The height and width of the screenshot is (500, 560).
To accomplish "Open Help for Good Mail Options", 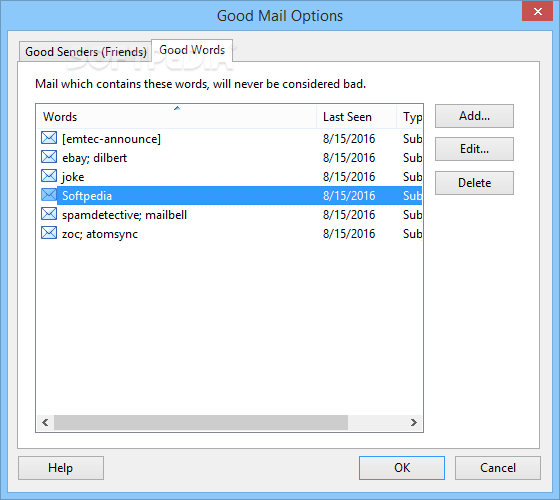I will [x=61, y=468].
